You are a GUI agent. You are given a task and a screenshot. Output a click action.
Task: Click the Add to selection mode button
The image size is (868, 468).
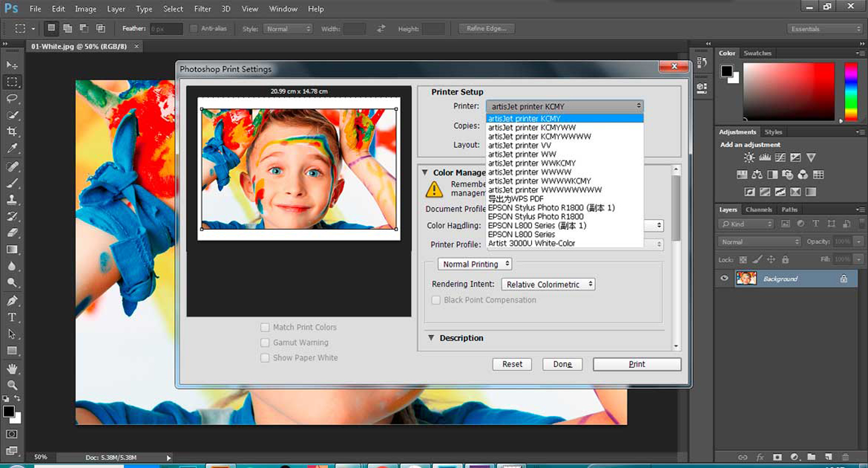(68, 28)
